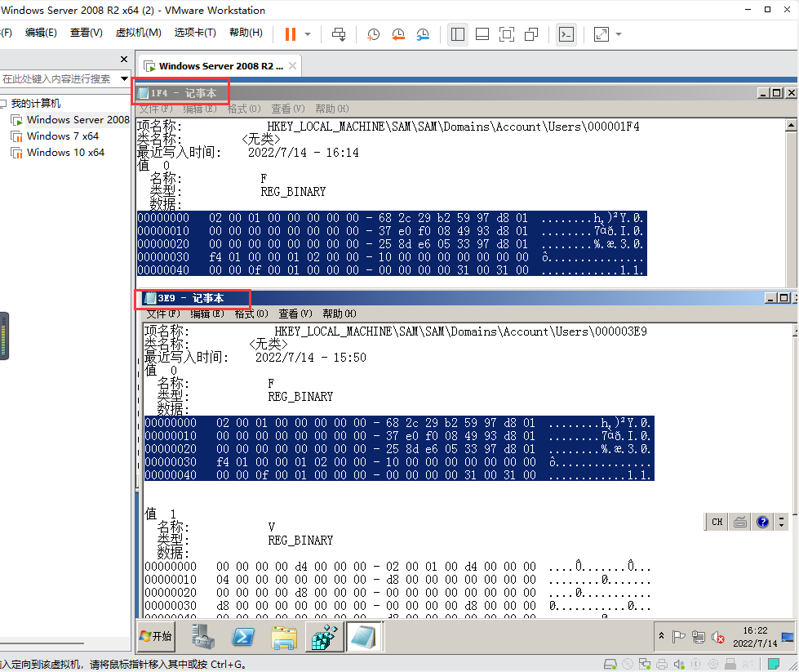
Task: Click the 3E9 Notepad title bar
Action: [454, 298]
